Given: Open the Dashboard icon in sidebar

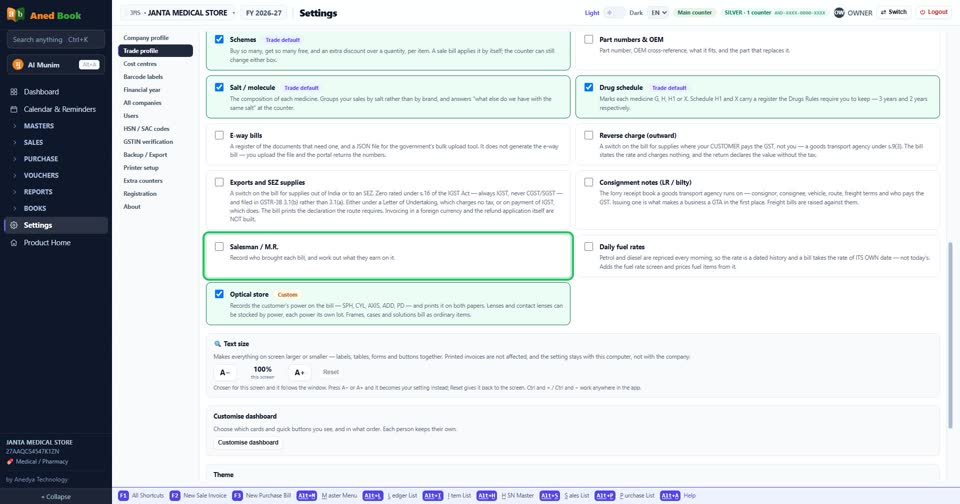Looking at the screenshot, I should click(x=14, y=92).
